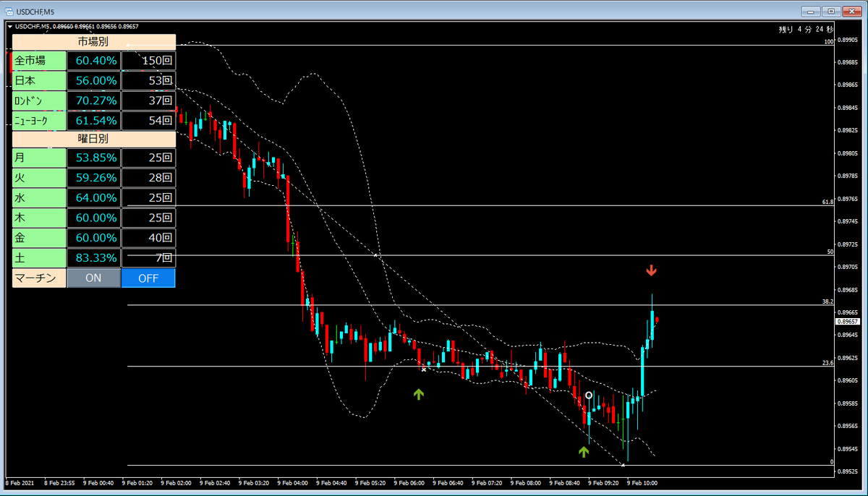Select the 水 weekday label

click(39, 197)
